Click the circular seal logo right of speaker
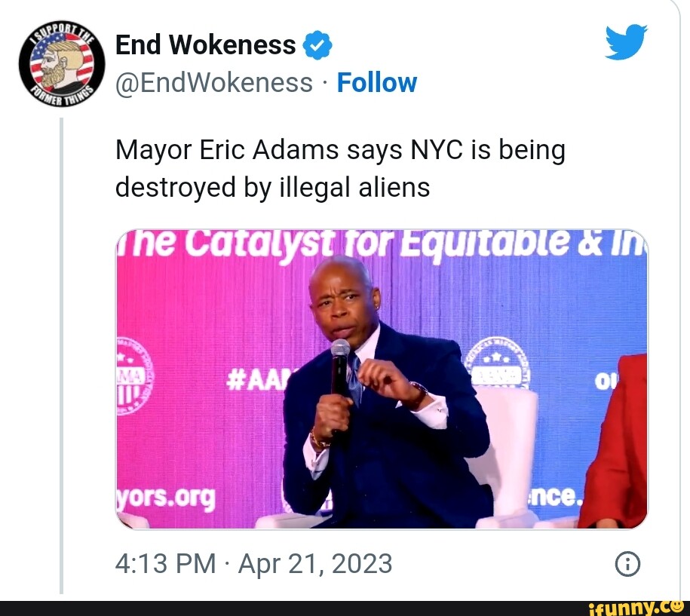Image resolution: width=690 pixels, height=616 pixels. coord(497,363)
